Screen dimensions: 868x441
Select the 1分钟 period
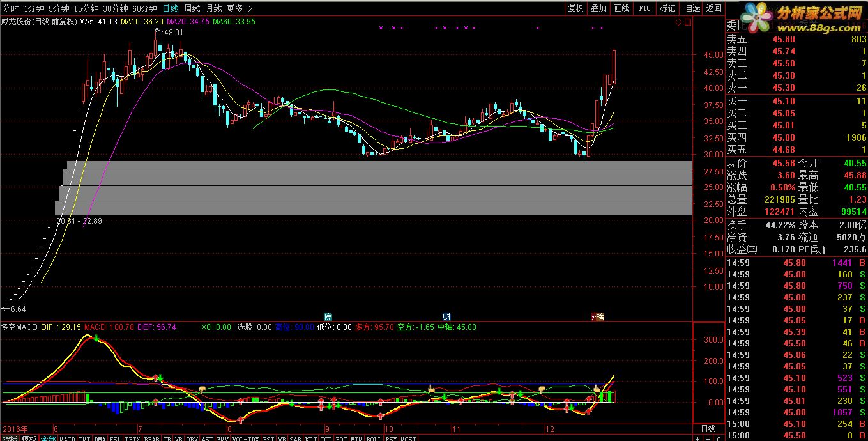pos(33,8)
